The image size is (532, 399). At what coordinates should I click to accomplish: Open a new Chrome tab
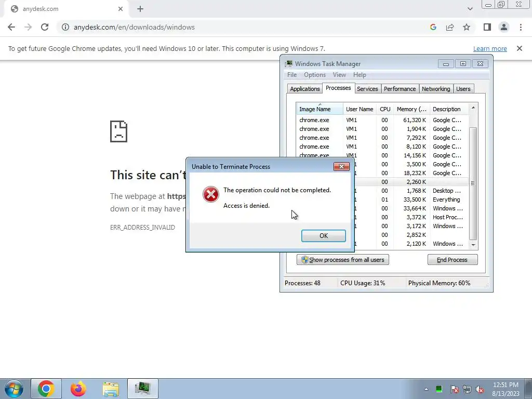[x=140, y=9]
